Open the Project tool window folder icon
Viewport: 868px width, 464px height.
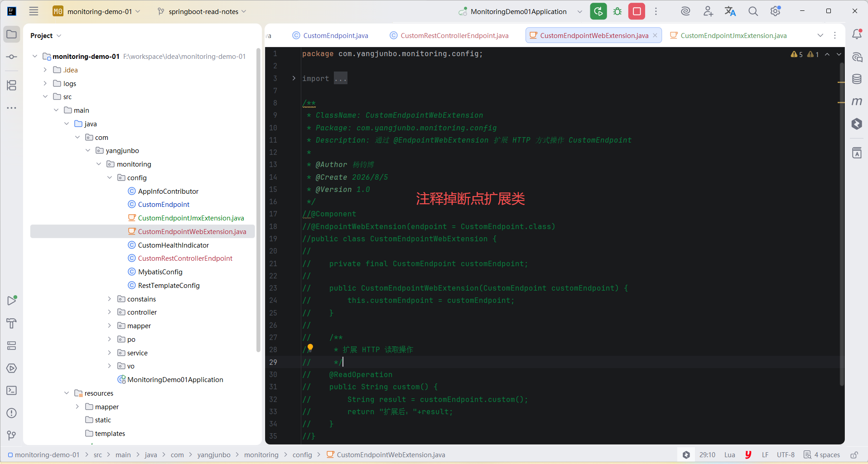pos(12,34)
